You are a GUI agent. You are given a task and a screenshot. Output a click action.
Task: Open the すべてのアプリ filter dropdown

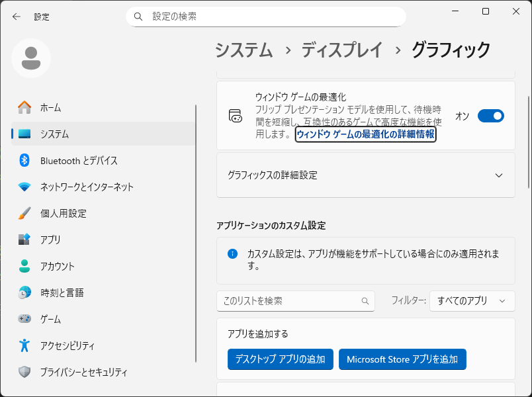point(472,300)
